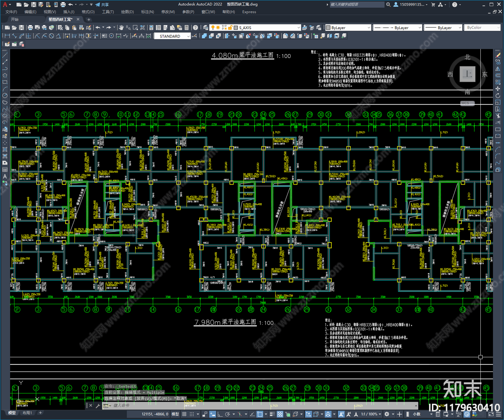Image resolution: width=504 pixels, height=420 pixels.
Task: Toggle lineweight display in the status bar
Action: [x=272, y=414]
